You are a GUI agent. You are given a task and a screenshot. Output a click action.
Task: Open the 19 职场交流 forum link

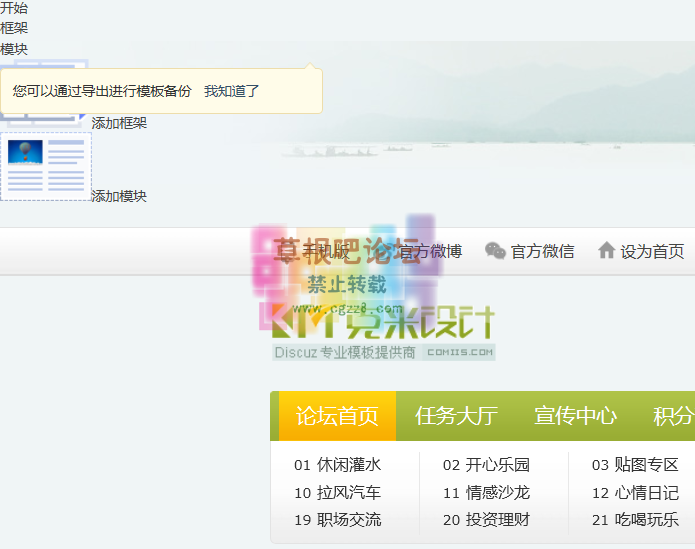[x=337, y=520]
